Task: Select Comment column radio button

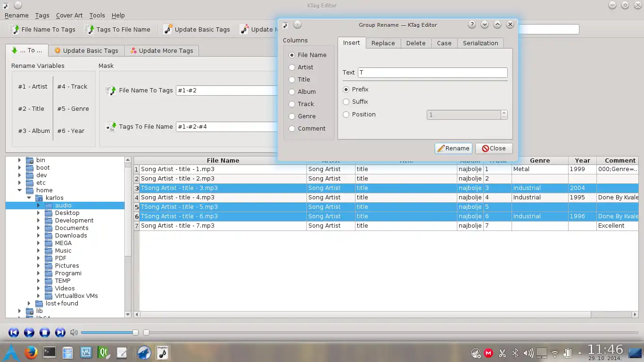Action: (x=292, y=129)
